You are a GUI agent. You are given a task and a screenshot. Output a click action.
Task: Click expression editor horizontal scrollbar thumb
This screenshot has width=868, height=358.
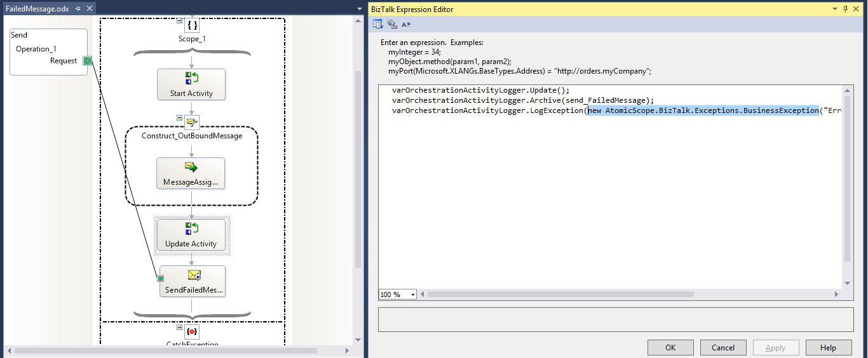[560, 295]
